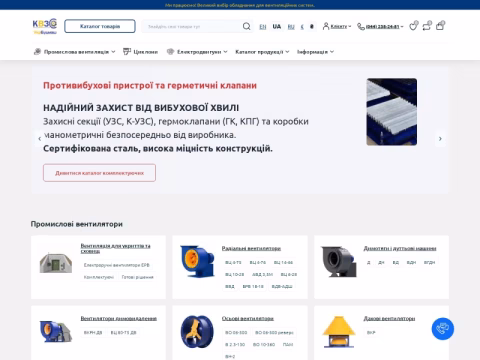Select the 'ДН' tag under Димотяги
Image resolution: width=480 pixels, height=360 pixels.
point(381,262)
